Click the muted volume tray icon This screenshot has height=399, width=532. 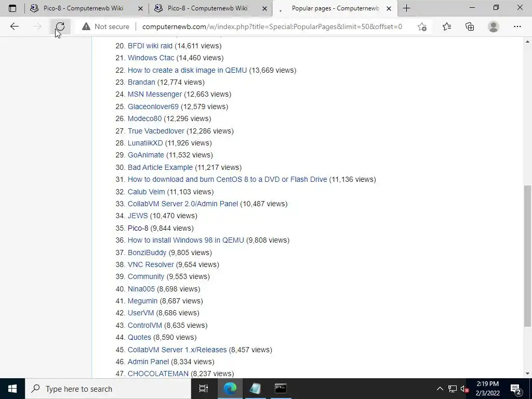(464, 389)
